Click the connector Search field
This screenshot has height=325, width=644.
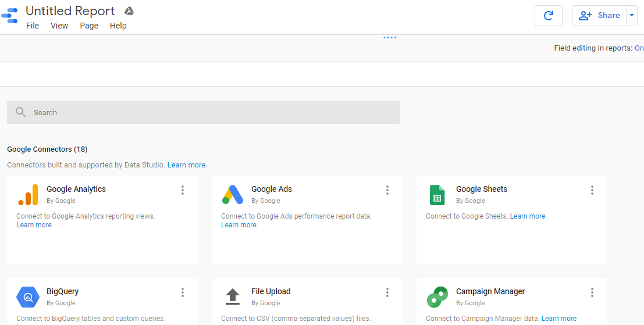(x=204, y=112)
